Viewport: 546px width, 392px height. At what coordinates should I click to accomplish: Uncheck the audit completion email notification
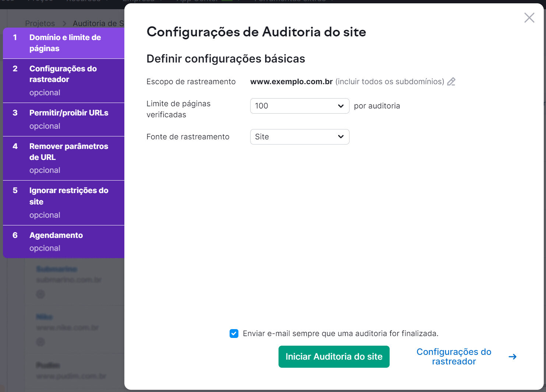[x=234, y=334]
